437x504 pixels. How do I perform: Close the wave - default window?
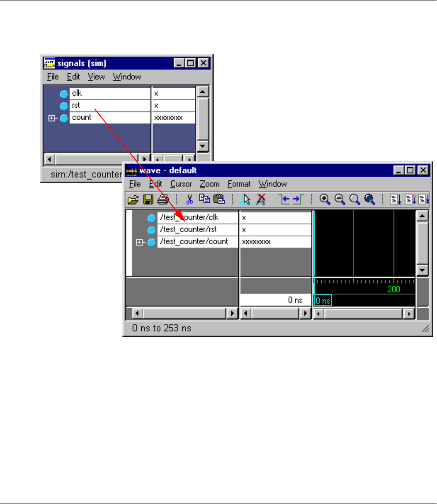click(423, 170)
